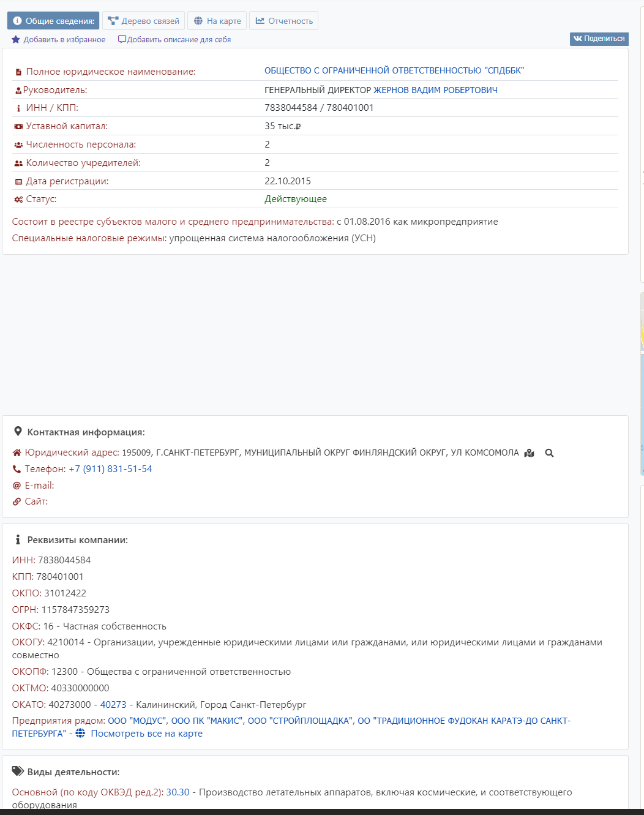The width and height of the screenshot is (644, 815).
Task: Open nearby company ООО "МОДУС" link
Action: (137, 721)
